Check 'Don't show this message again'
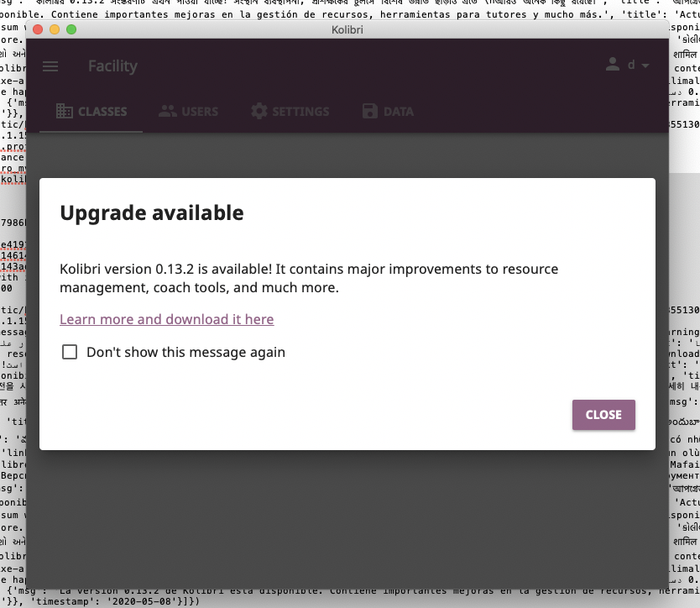 coord(70,352)
